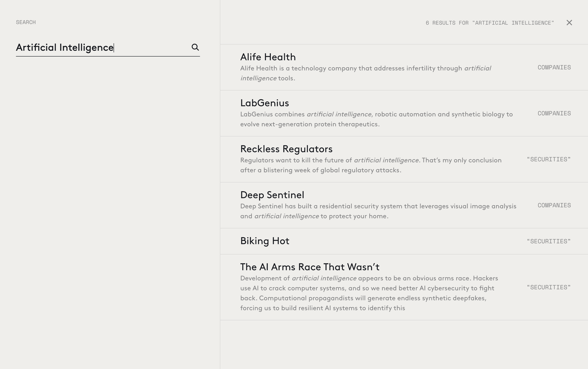588x369 pixels.
Task: Open the Biking Hot article
Action: 265,241
